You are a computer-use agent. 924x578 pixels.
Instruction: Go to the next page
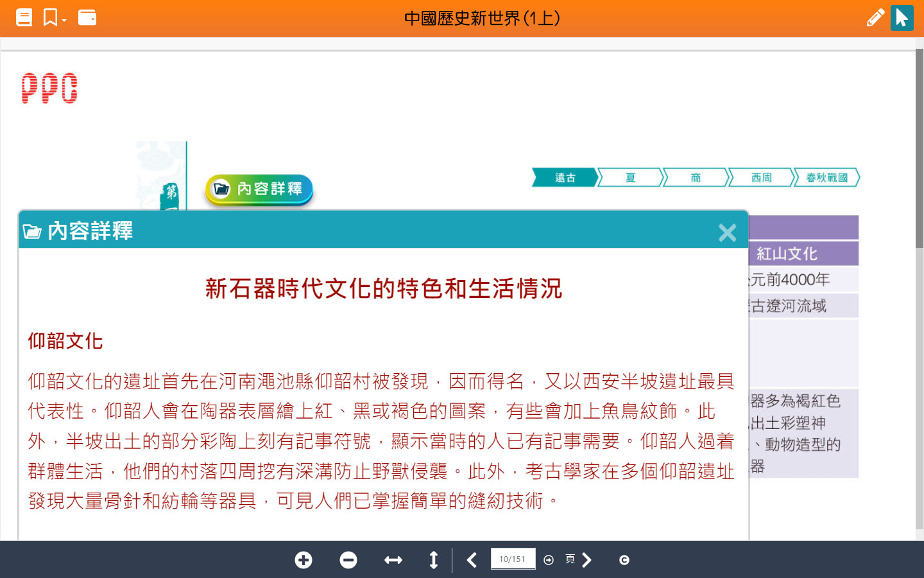click(586, 560)
